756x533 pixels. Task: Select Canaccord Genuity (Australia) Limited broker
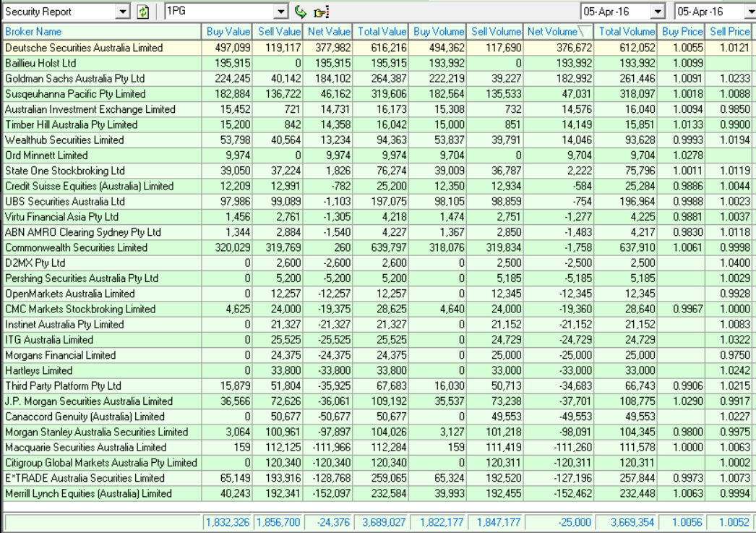[x=85, y=418]
